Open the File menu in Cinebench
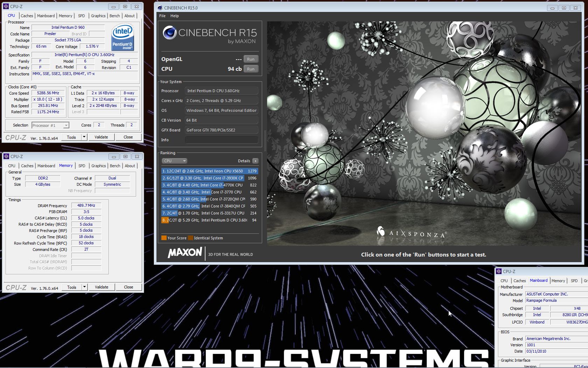The image size is (588, 368). coord(162,16)
